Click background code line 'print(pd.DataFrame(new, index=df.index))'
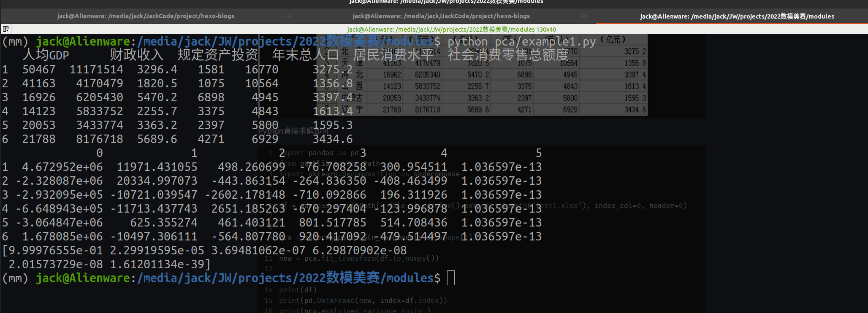This screenshot has width=868, height=313. pyautogui.click(x=363, y=300)
